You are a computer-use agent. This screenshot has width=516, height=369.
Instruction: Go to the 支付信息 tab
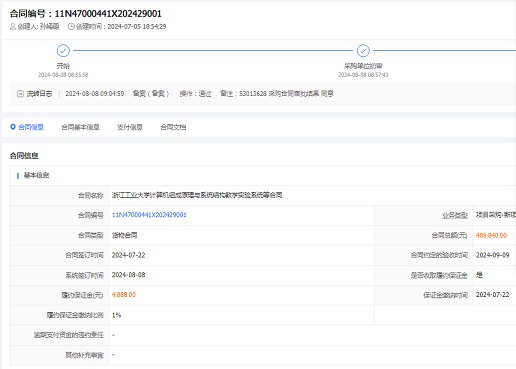[130, 127]
